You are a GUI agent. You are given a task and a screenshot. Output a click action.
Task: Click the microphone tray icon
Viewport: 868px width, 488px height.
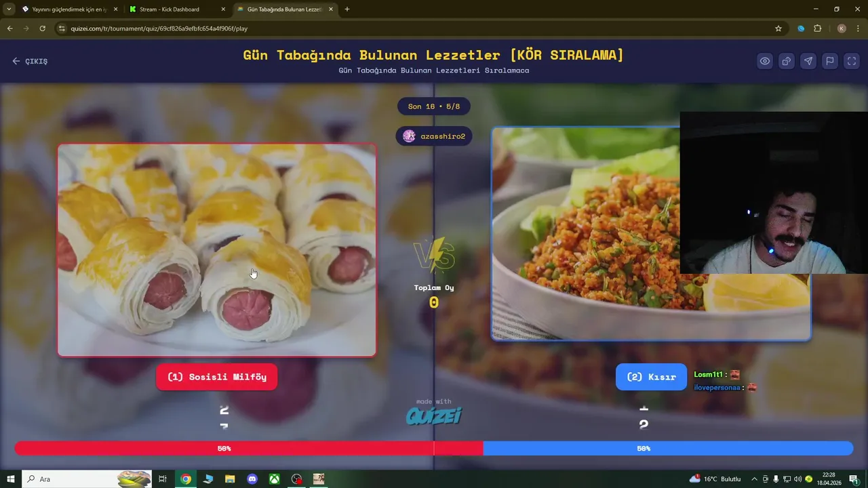pyautogui.click(x=776, y=479)
